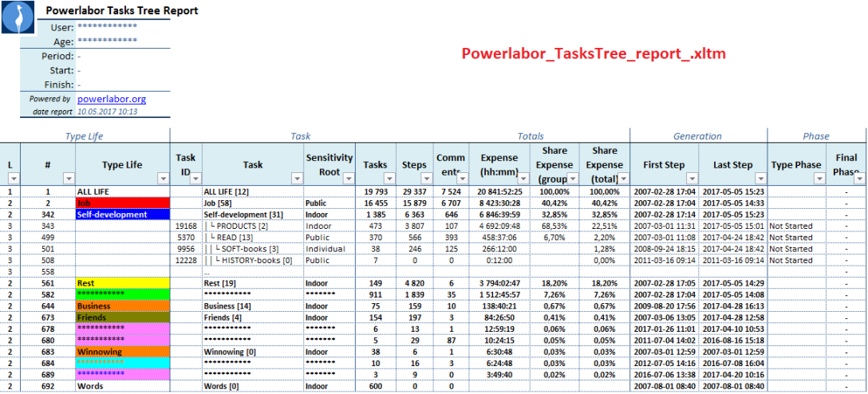Expand the Sensitivity Root filter dropdown
The width and height of the screenshot is (868, 394).
(x=347, y=179)
